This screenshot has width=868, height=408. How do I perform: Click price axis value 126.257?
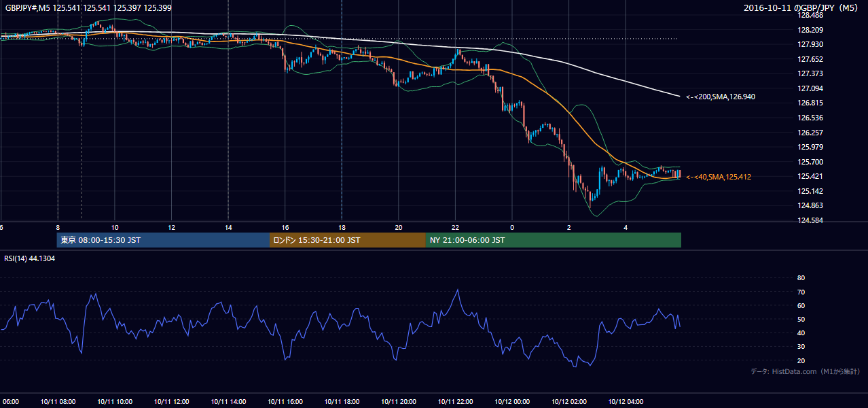pos(810,133)
